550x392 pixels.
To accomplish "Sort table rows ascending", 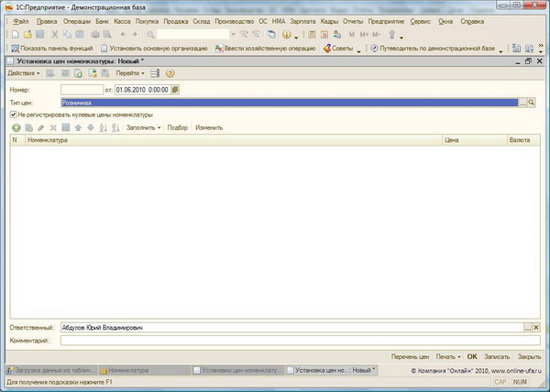I will (x=103, y=127).
